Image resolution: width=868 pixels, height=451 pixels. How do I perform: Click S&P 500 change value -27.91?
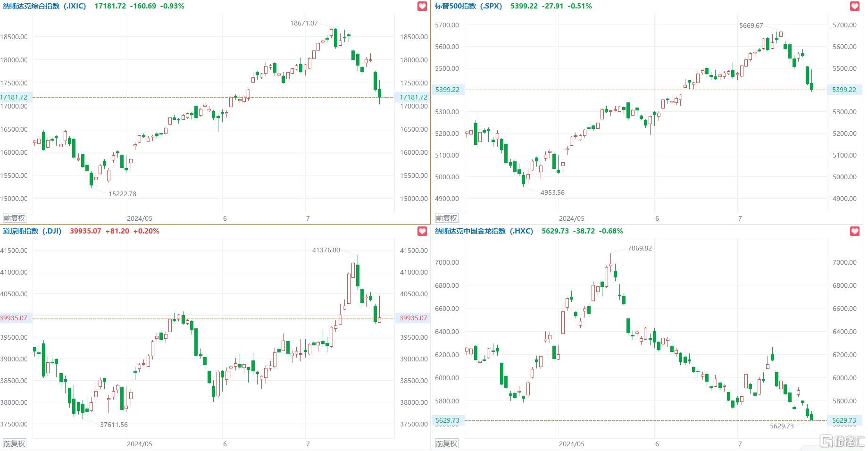(552, 6)
